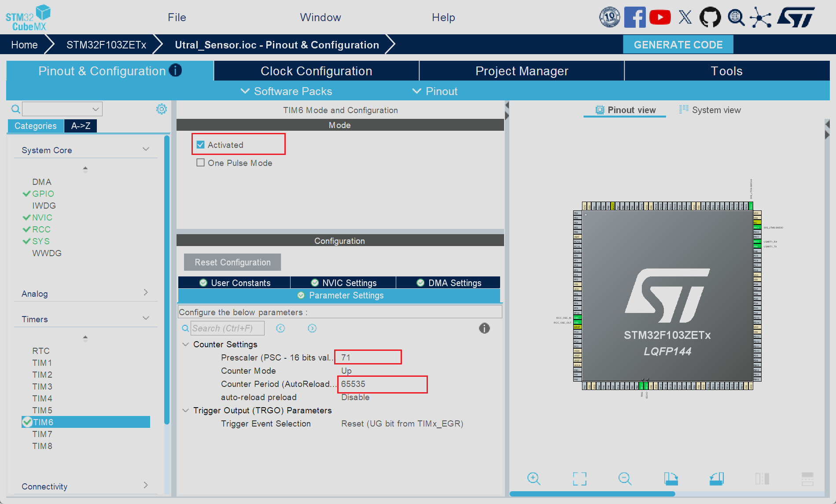Viewport: 836px width, 504px height.
Task: Zoom in on the chip pinout
Action: tap(534, 478)
